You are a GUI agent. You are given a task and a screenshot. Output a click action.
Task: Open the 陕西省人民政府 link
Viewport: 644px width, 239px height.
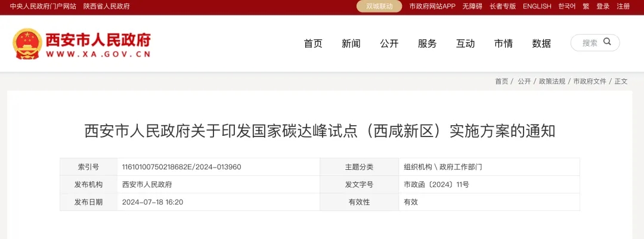[x=107, y=7]
